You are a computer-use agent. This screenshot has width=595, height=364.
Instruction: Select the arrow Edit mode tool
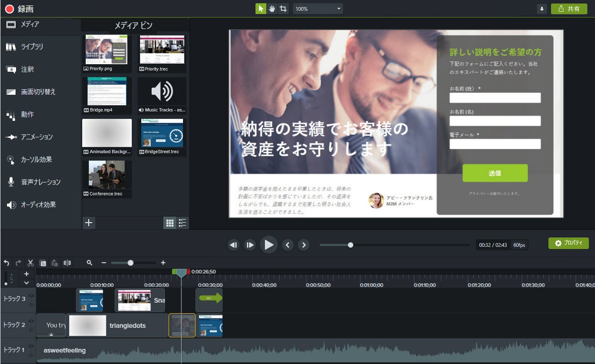tap(261, 9)
